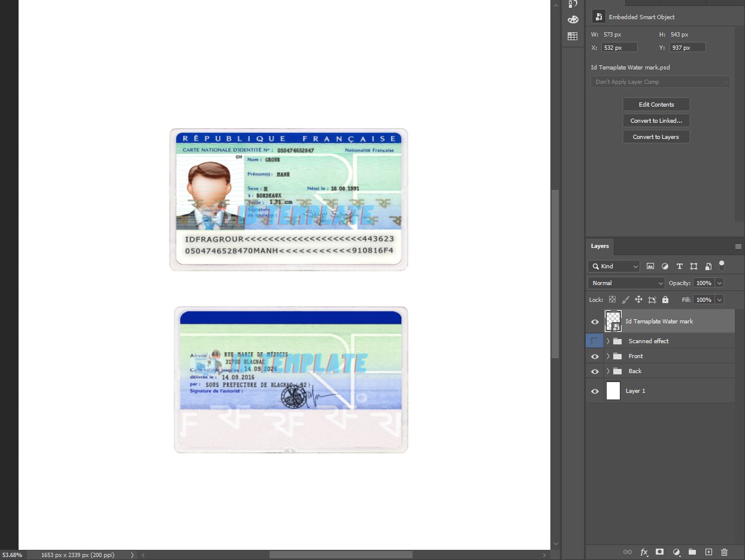Create a new layer group
This screenshot has height=560, width=745.
(x=692, y=552)
